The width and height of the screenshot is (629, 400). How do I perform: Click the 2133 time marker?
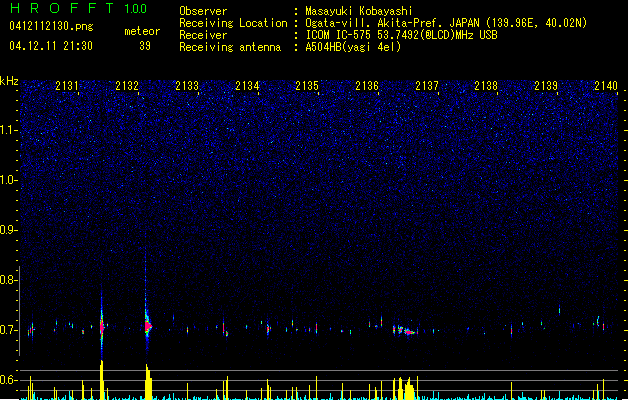pos(187,85)
